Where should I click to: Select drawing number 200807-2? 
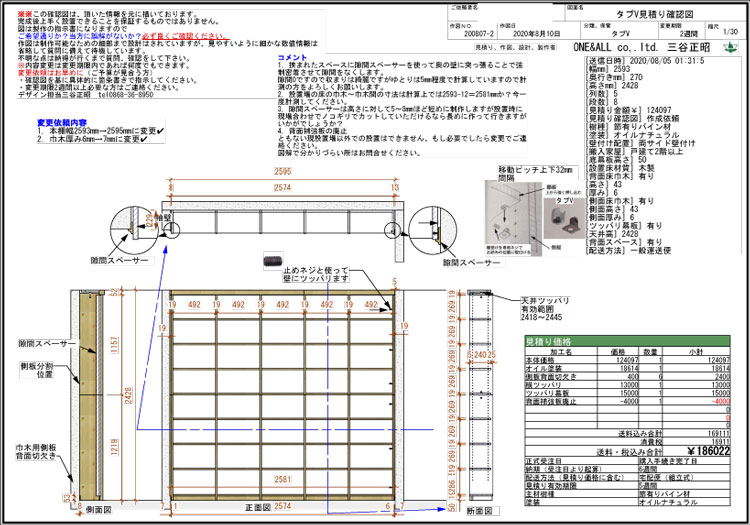(x=478, y=34)
